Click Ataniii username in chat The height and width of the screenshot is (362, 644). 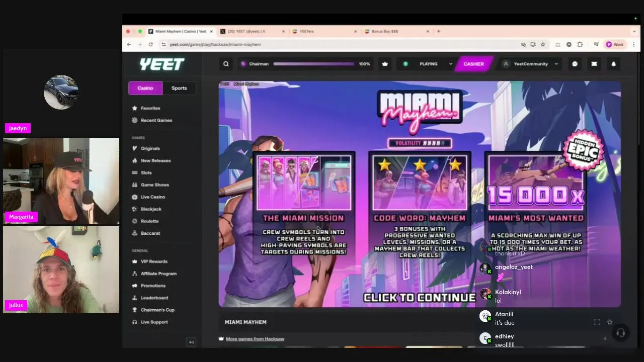point(504,314)
